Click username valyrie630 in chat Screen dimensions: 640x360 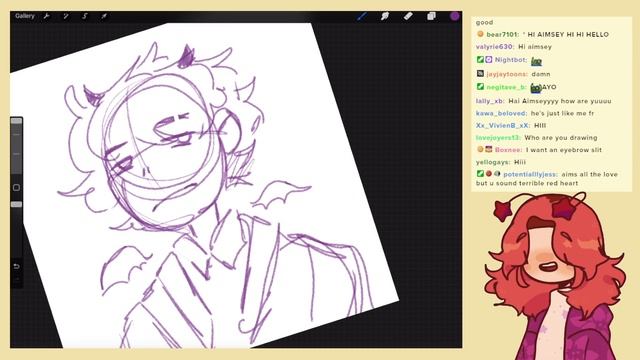tap(495, 47)
